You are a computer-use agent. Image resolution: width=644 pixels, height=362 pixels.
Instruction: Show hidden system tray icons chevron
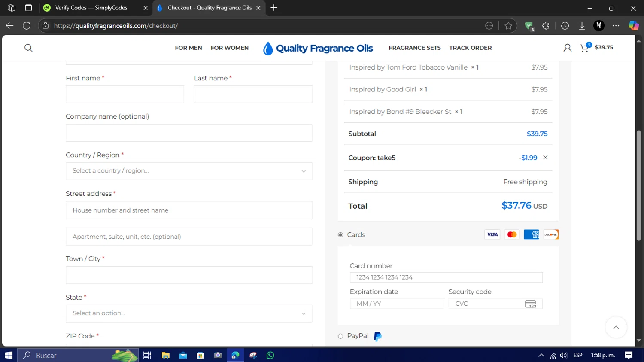pyautogui.click(x=541, y=355)
